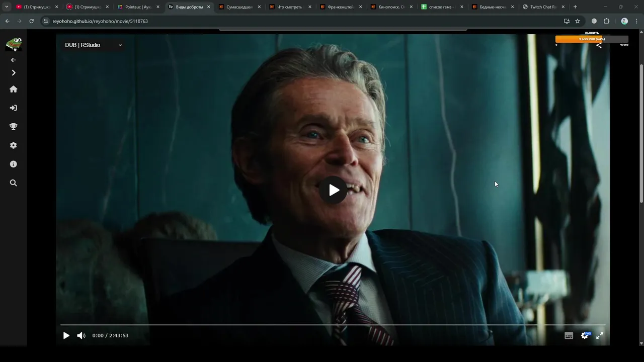Open the info icon in the sidebar
This screenshot has height=362, width=644.
tap(14, 164)
